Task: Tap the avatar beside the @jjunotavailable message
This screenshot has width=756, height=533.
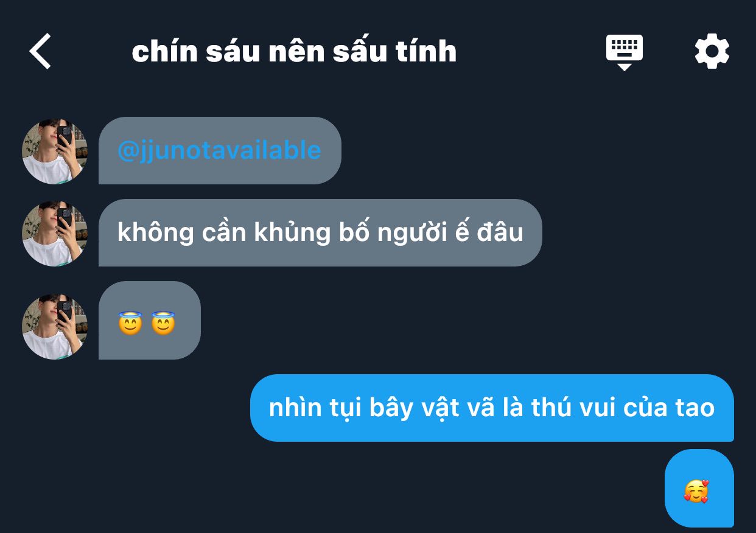Action: [x=55, y=151]
